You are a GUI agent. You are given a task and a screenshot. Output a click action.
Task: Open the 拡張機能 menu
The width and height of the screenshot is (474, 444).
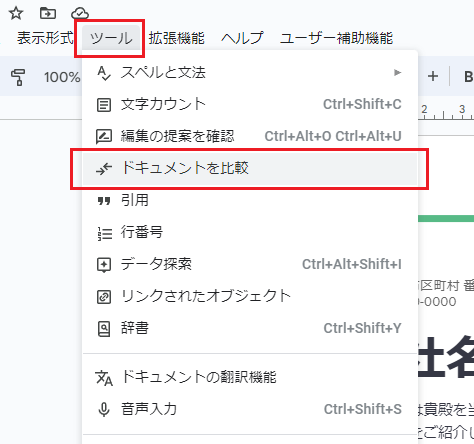(x=176, y=38)
